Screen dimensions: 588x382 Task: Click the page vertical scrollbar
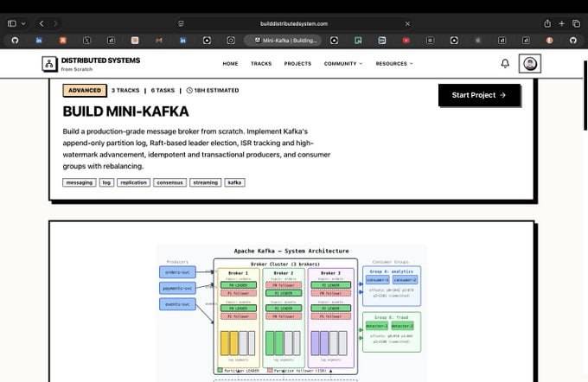[585, 95]
